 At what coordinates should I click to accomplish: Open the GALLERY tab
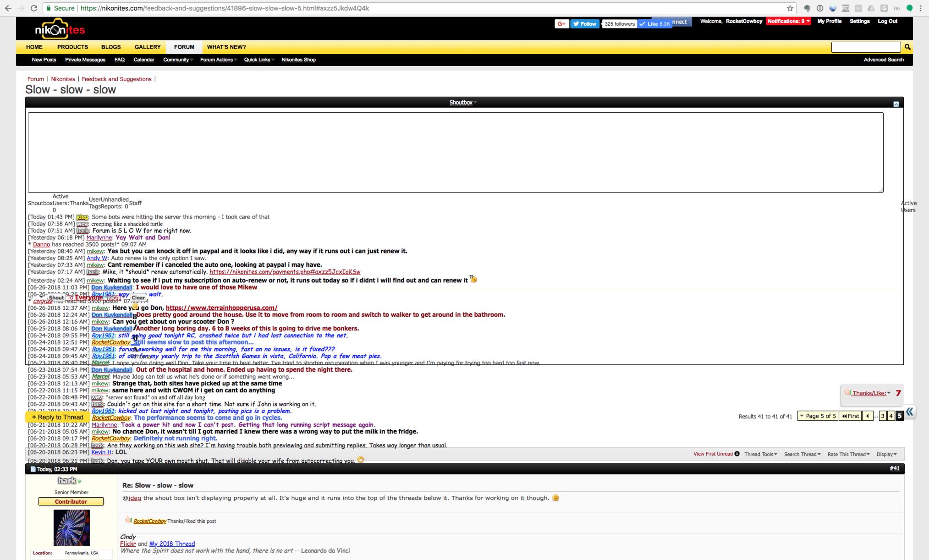point(148,47)
